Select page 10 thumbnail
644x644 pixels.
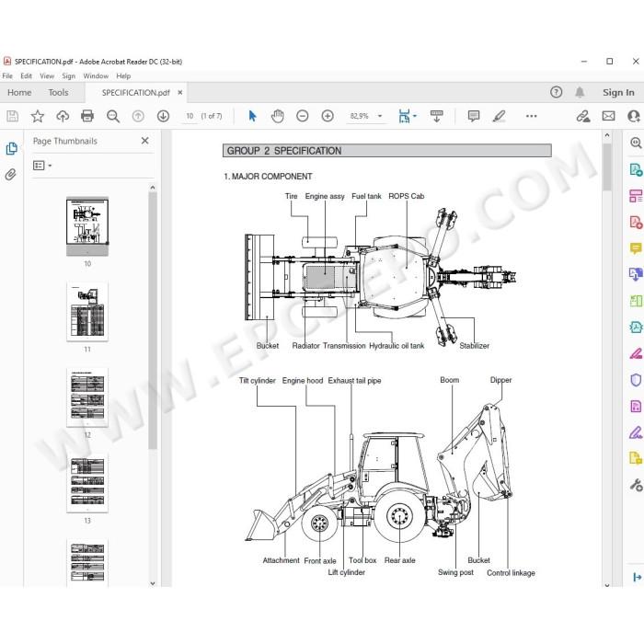pos(87,226)
